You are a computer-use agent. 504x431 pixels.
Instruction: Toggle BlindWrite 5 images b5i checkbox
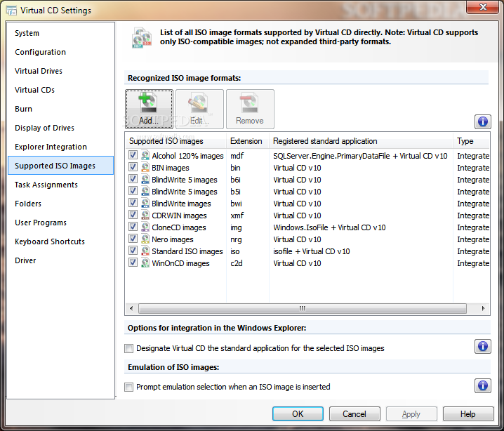coord(133,191)
